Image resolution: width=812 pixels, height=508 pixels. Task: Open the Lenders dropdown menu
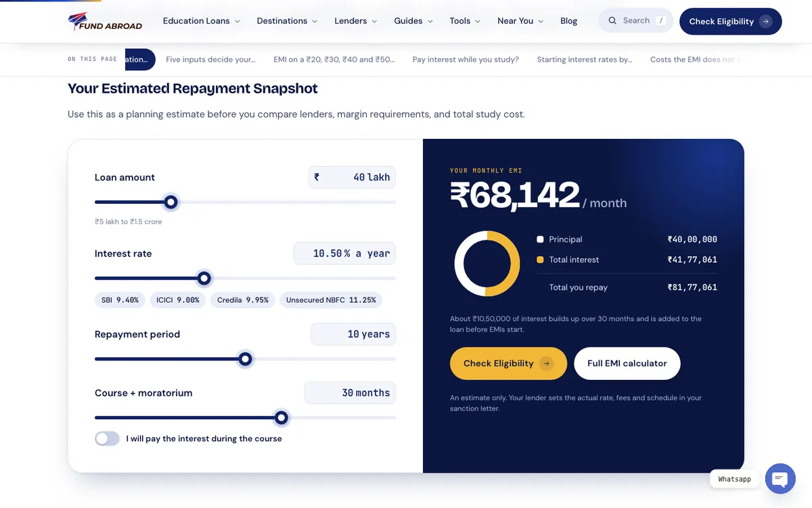point(356,21)
